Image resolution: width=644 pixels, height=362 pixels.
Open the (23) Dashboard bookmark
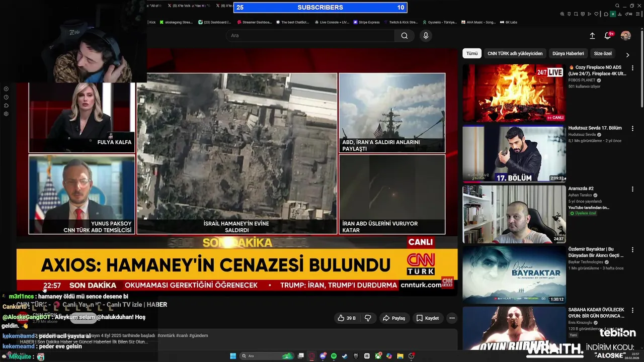point(215,22)
